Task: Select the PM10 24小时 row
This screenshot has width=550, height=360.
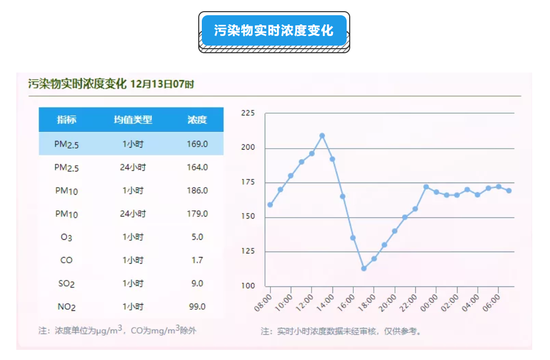Action: tap(131, 214)
